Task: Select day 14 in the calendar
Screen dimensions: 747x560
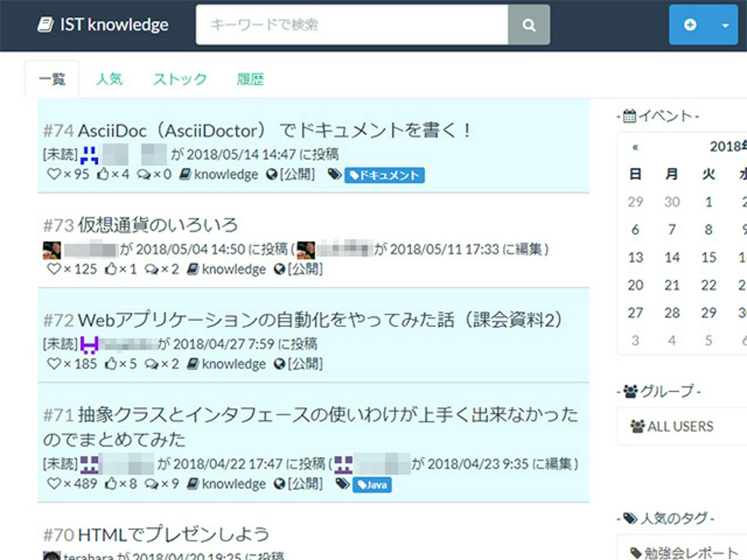Action: click(x=672, y=258)
